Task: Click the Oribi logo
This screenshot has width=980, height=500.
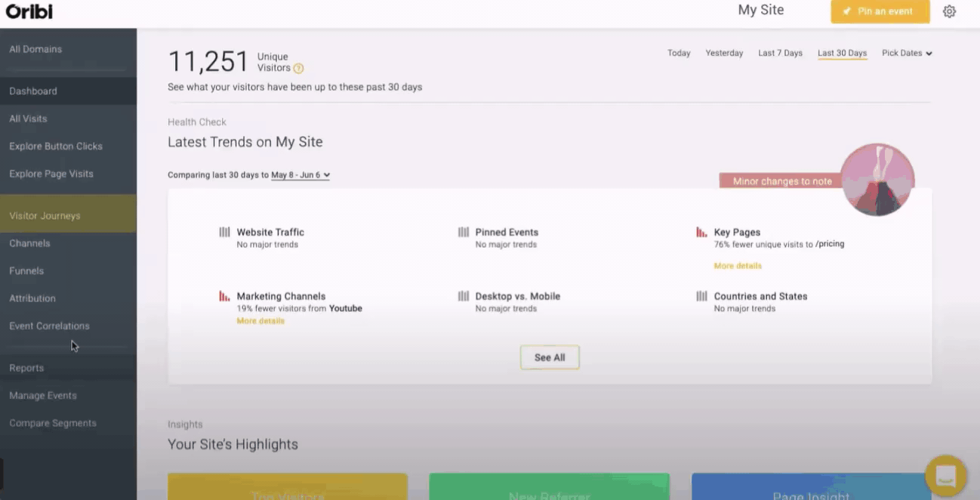Action: tap(29, 11)
